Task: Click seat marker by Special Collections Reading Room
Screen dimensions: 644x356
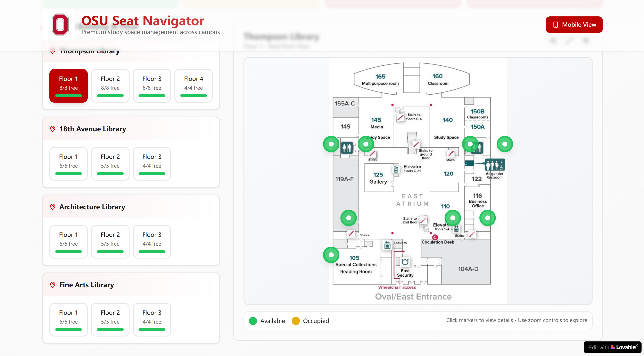Action: pyautogui.click(x=331, y=255)
